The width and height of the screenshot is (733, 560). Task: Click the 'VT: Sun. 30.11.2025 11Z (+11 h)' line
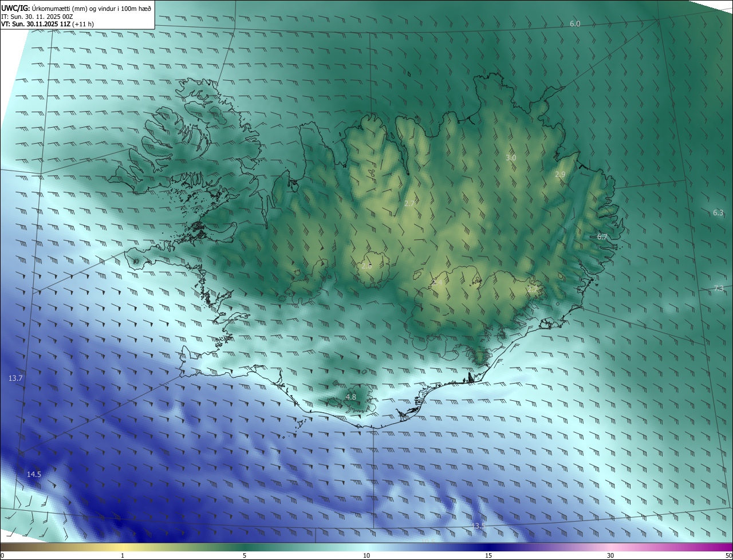(x=48, y=25)
